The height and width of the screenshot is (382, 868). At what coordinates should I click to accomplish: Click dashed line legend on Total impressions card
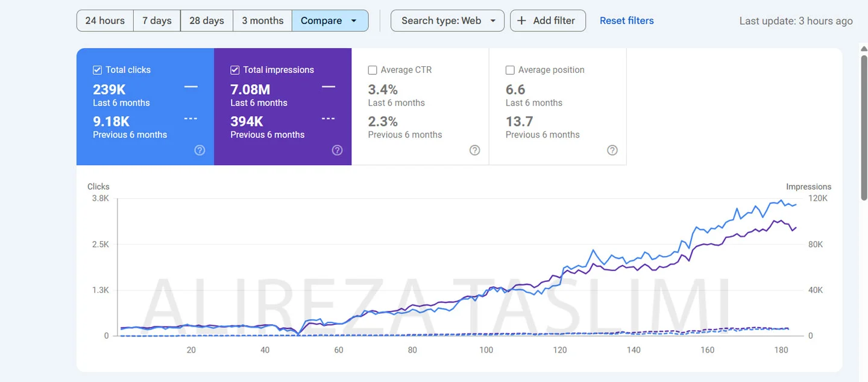pyautogui.click(x=328, y=119)
